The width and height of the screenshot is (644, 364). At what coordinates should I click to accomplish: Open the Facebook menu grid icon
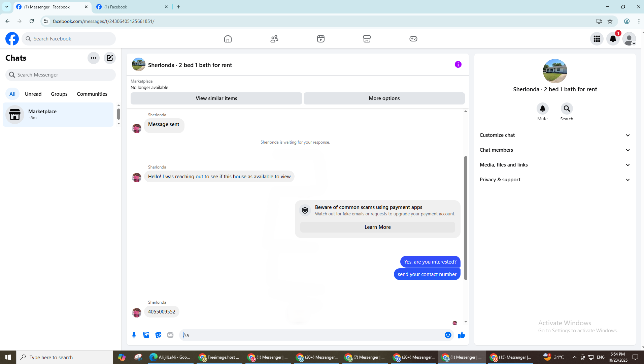[597, 39]
